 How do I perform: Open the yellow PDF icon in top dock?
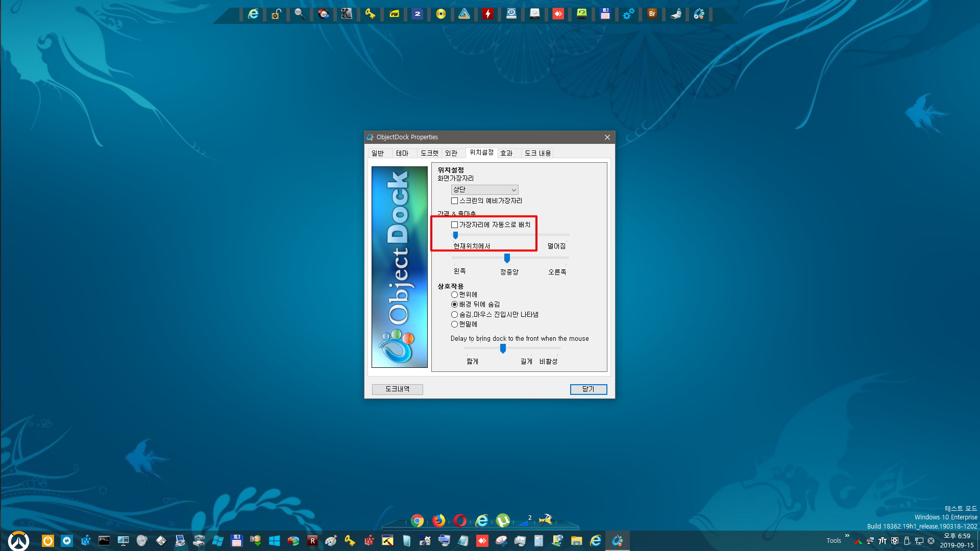[394, 14]
